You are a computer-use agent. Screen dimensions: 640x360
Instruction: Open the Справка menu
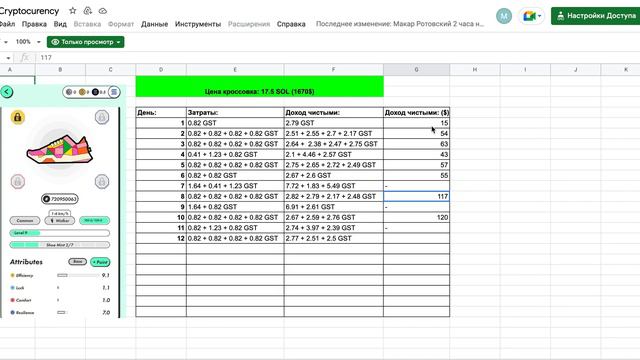(x=291, y=24)
